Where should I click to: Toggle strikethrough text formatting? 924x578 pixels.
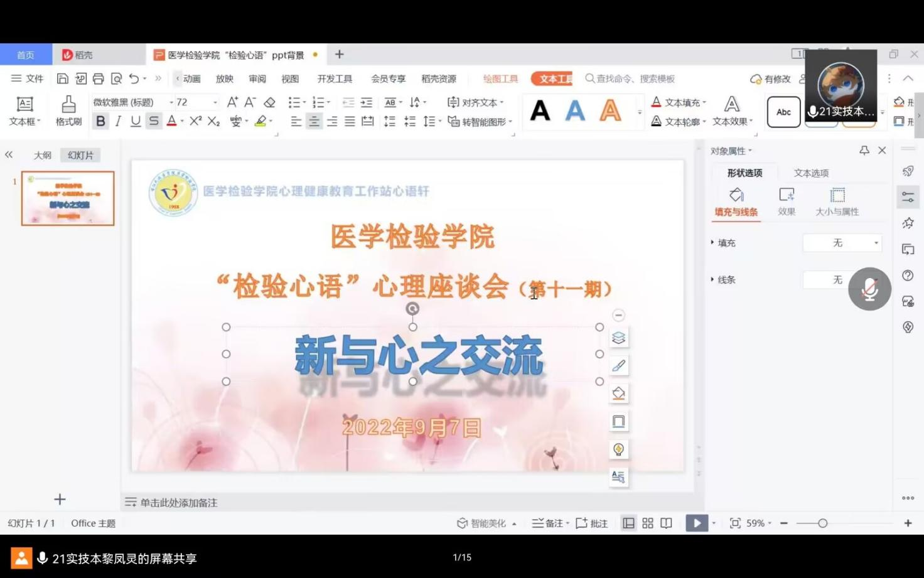pyautogui.click(x=154, y=121)
